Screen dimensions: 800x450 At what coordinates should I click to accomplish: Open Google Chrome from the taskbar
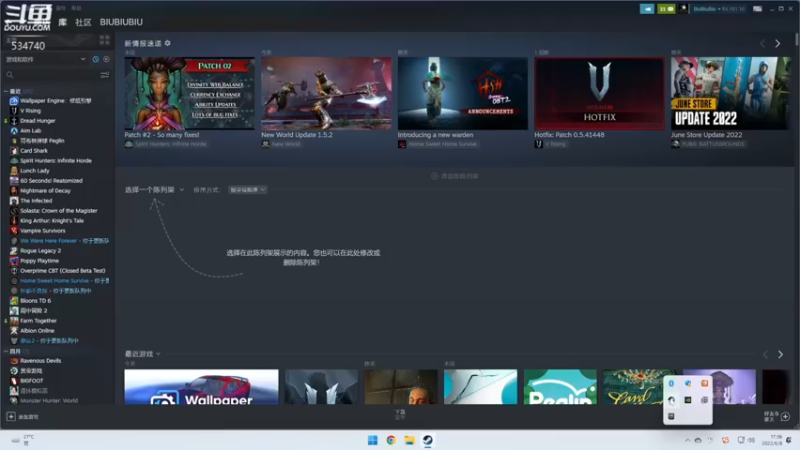(391, 440)
